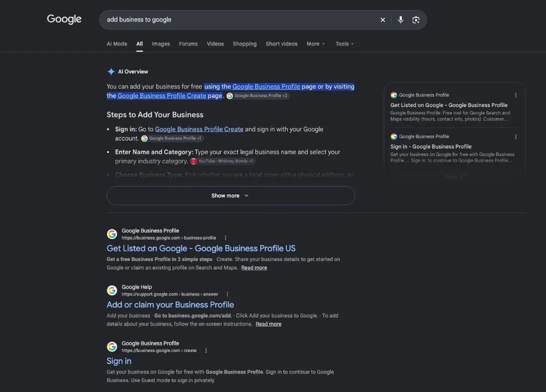Screen dimensions: 546x392
Task: Open sidebar card Sign in - Google Business Profile
Action: coord(431,147)
